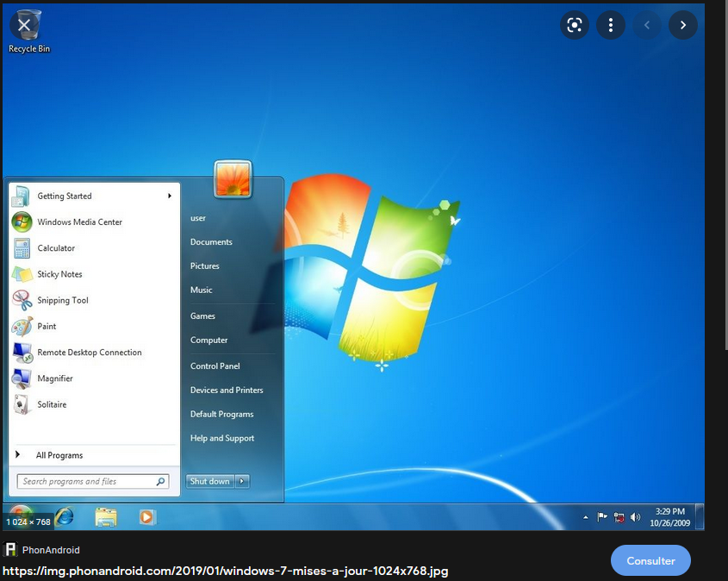728x581 pixels.
Task: Click the volume speaker tray icon
Action: pos(636,517)
